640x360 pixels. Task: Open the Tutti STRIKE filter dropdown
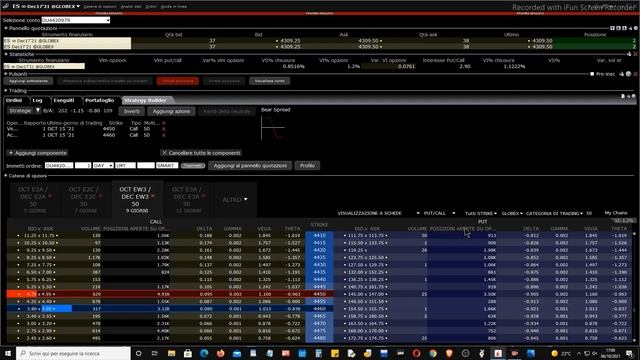tap(481, 213)
